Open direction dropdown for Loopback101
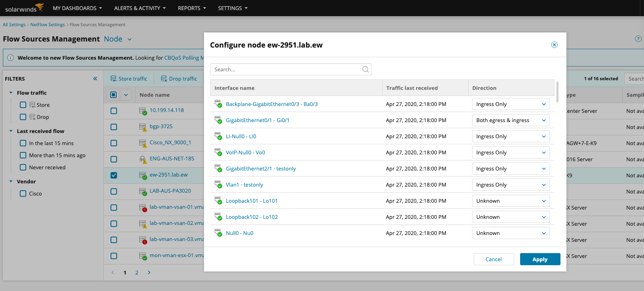This screenshot has height=291, width=644. point(511,201)
